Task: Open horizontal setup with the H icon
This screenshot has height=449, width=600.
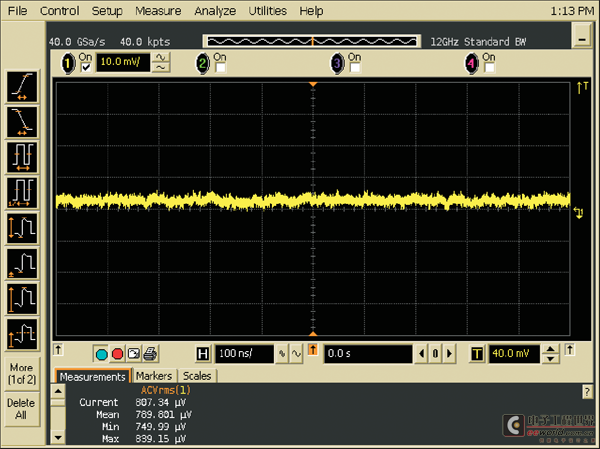Action: pos(203,354)
